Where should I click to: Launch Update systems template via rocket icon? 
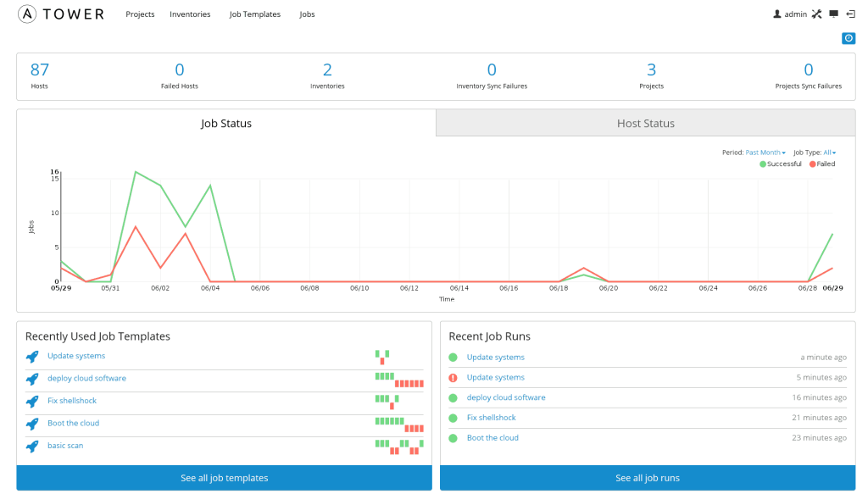[x=32, y=357]
